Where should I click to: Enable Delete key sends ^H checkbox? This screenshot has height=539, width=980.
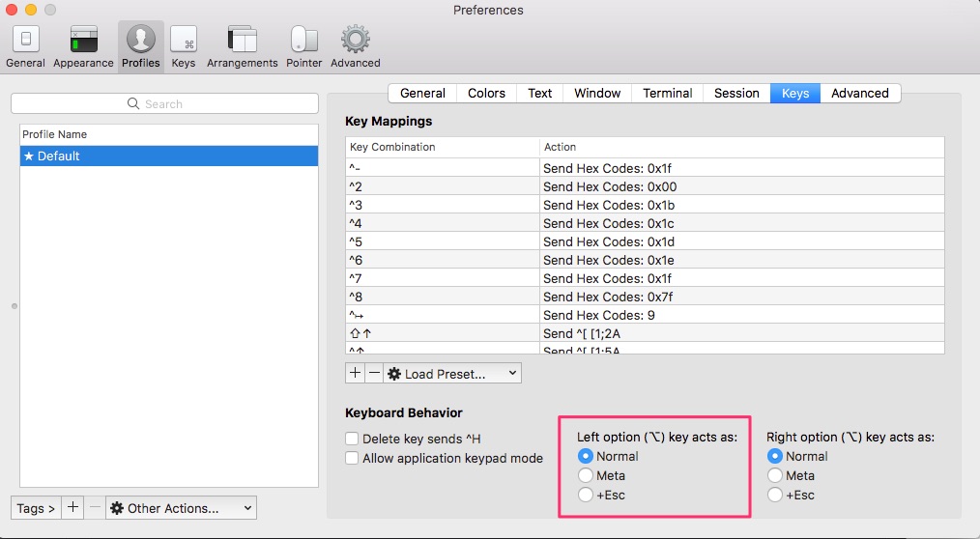tap(352, 439)
